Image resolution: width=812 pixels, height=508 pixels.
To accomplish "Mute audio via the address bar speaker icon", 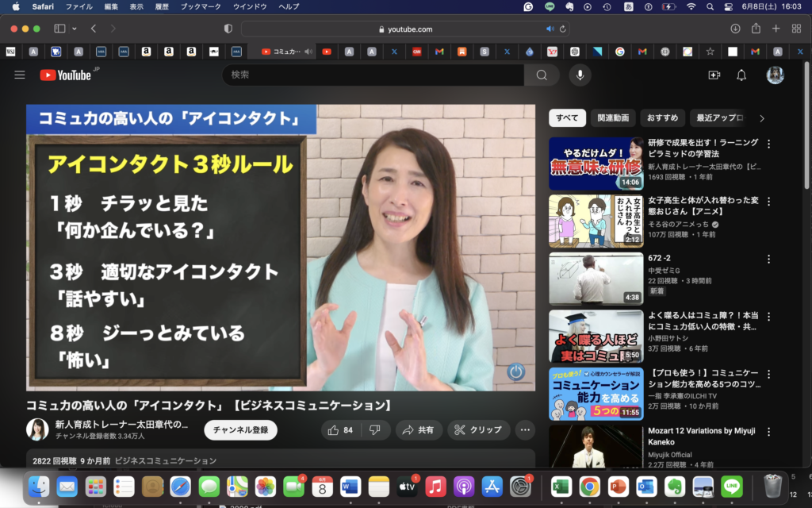I will [550, 29].
